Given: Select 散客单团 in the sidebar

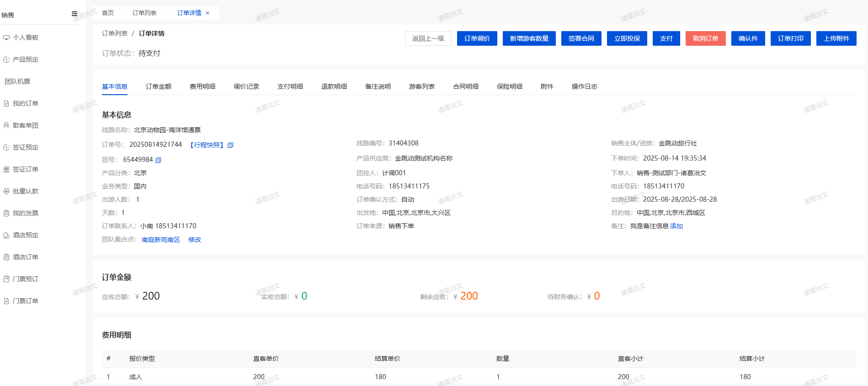Looking at the screenshot, I should coord(26,125).
